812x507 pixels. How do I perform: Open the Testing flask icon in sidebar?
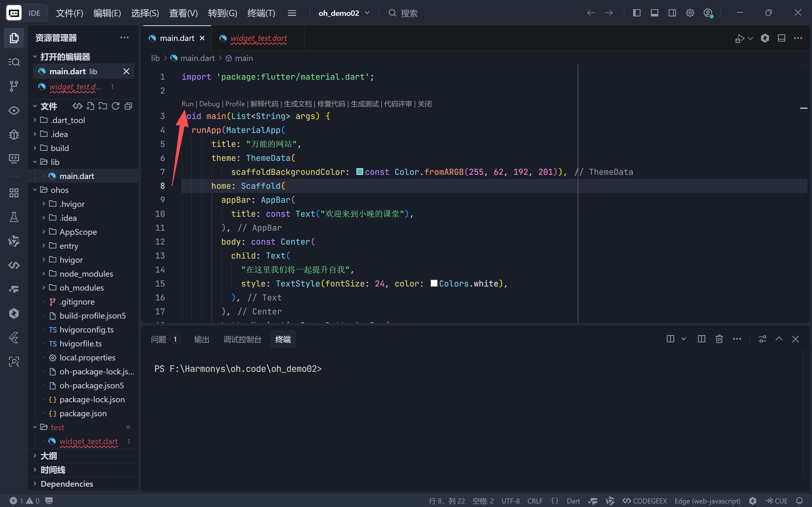tap(14, 217)
